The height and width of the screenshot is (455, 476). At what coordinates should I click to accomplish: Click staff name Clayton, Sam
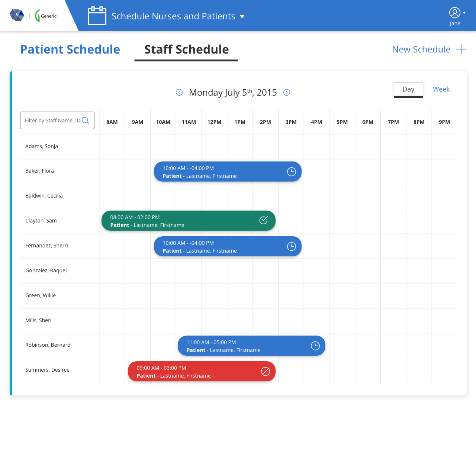click(41, 221)
